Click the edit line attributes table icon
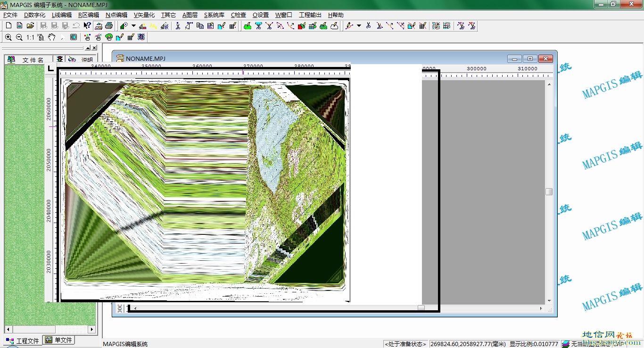This screenshot has height=348, width=644. (x=422, y=25)
